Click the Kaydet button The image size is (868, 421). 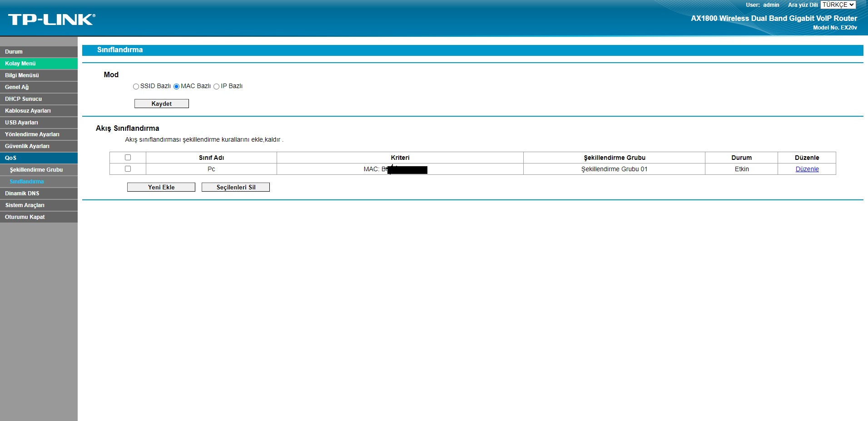[161, 104]
